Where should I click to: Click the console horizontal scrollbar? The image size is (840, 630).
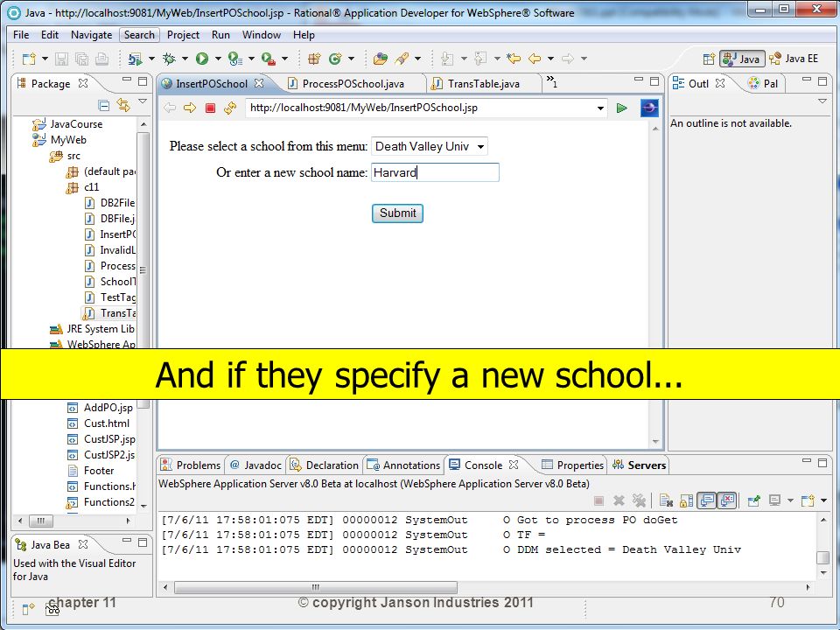click(316, 587)
